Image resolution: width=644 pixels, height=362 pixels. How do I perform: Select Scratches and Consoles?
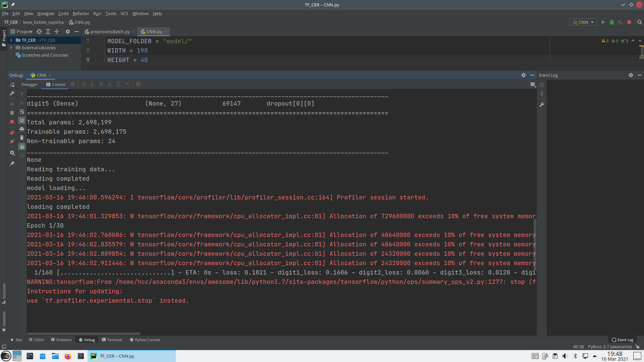(x=45, y=55)
